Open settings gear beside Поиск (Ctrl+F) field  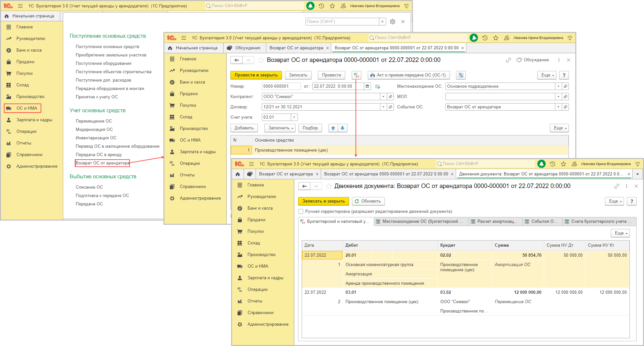click(393, 22)
